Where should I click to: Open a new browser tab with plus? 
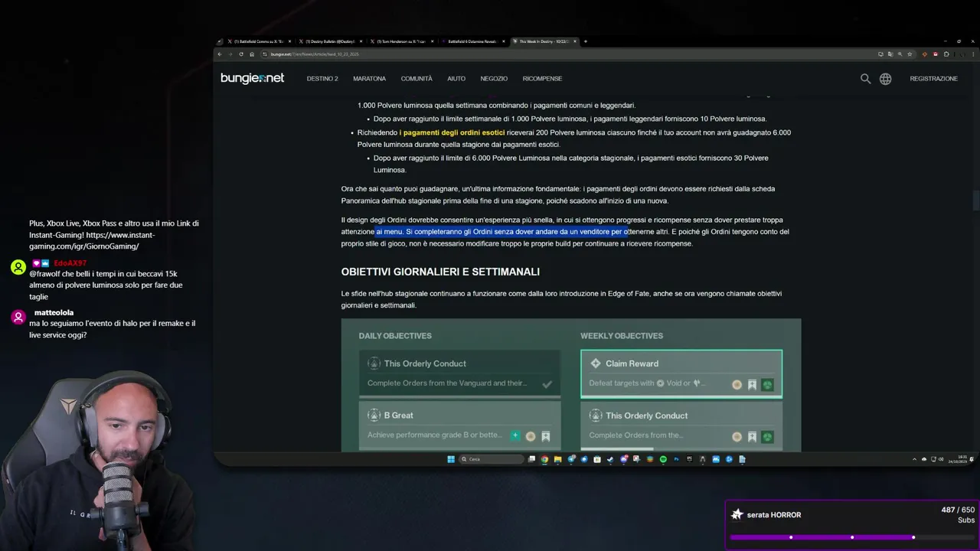(586, 41)
